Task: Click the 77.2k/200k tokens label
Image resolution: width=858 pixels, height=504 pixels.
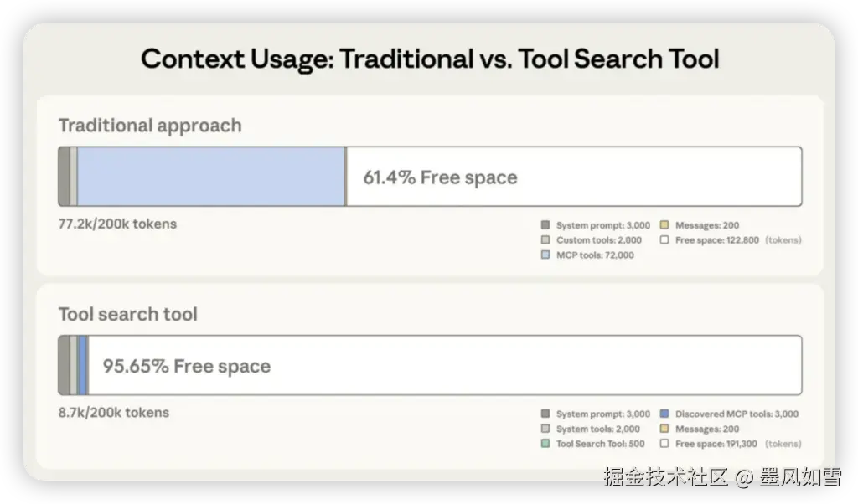Action: click(x=117, y=224)
